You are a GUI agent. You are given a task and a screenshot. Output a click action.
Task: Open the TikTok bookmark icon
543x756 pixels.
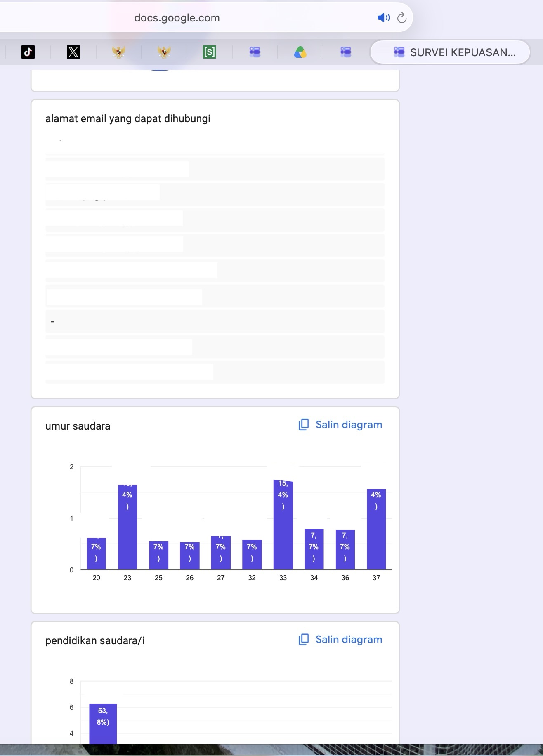pyautogui.click(x=28, y=52)
